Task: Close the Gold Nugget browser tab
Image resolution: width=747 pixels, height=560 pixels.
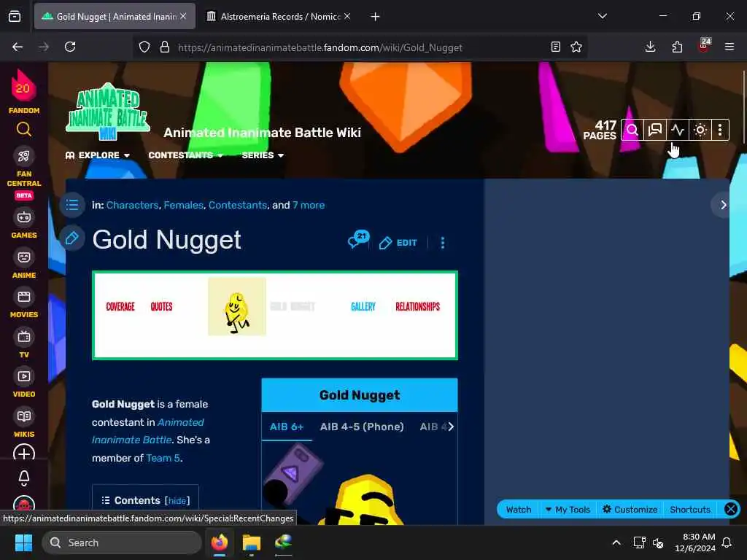Action: tap(183, 16)
